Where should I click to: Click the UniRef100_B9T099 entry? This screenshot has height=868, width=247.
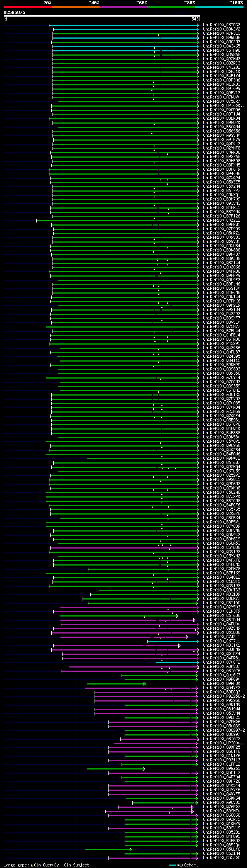(222, 89)
